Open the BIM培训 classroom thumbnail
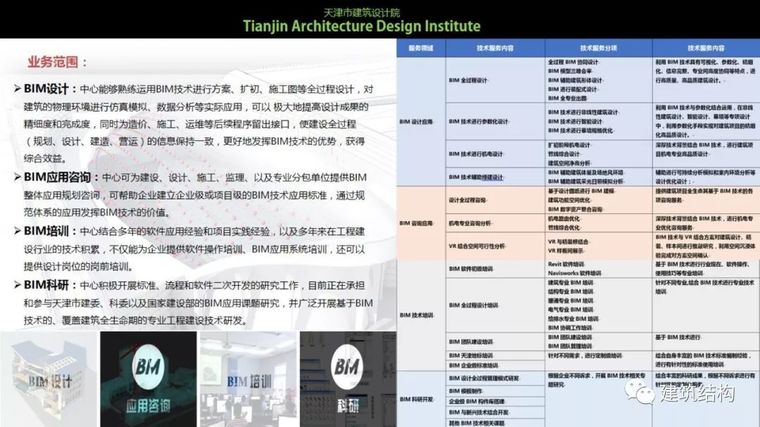The height and width of the screenshot is (427, 760). [248, 380]
